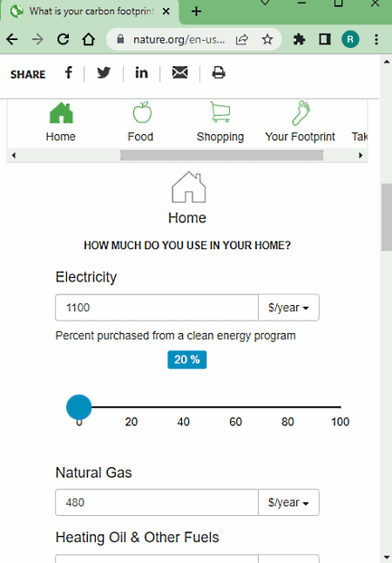
Task: Click the clean energy percent slider handle
Action: pyautogui.click(x=79, y=407)
